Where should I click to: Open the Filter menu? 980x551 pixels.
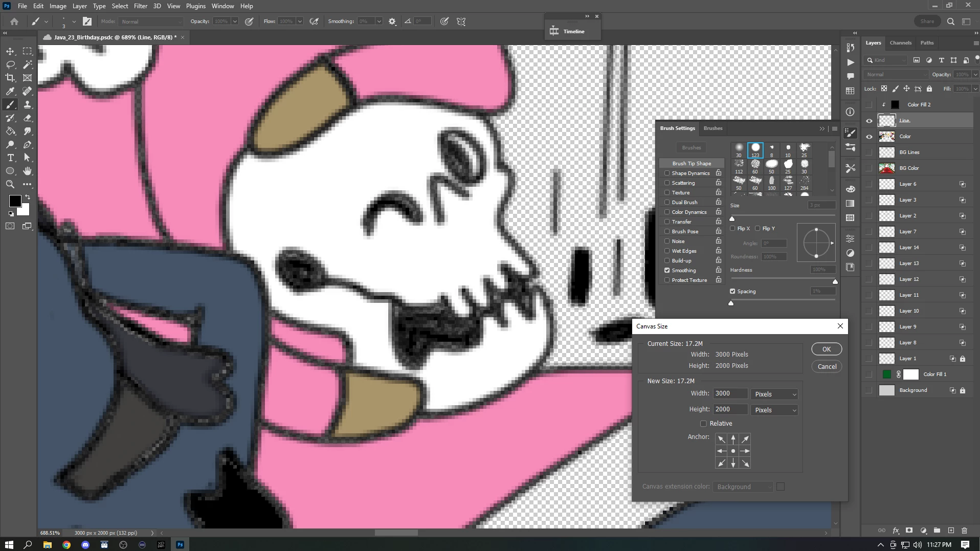(x=141, y=6)
